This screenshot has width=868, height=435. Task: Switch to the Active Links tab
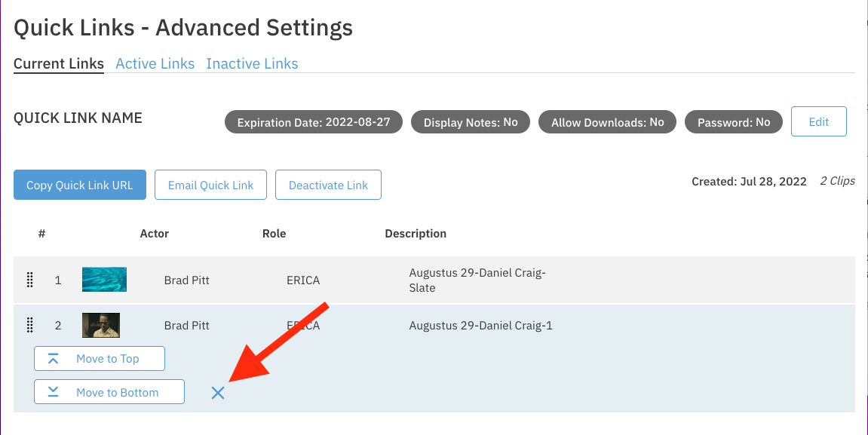tap(155, 64)
